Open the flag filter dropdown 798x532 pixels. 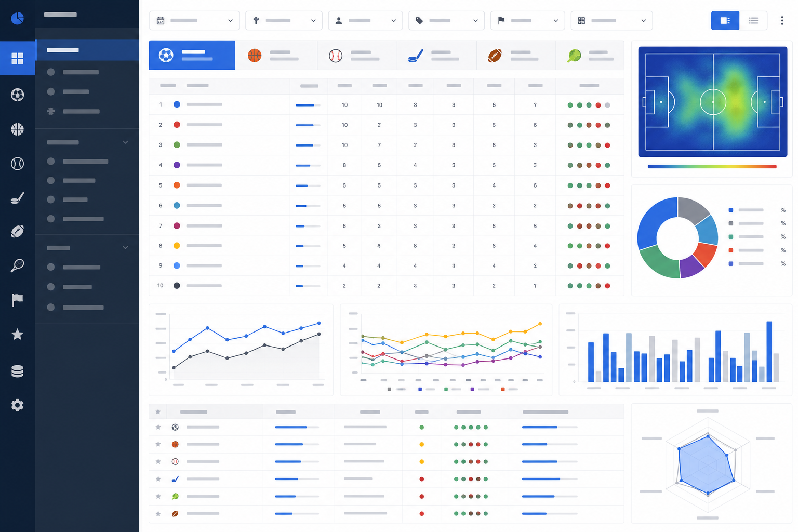[527, 20]
